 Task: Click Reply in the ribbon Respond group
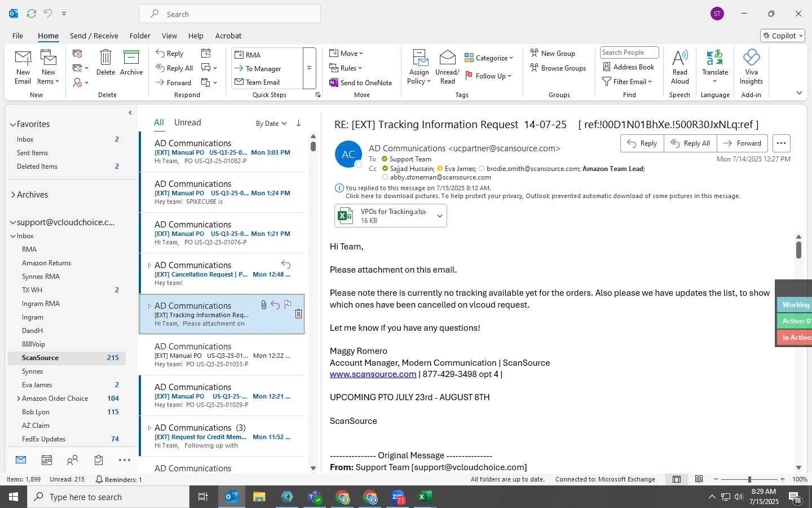(x=170, y=54)
